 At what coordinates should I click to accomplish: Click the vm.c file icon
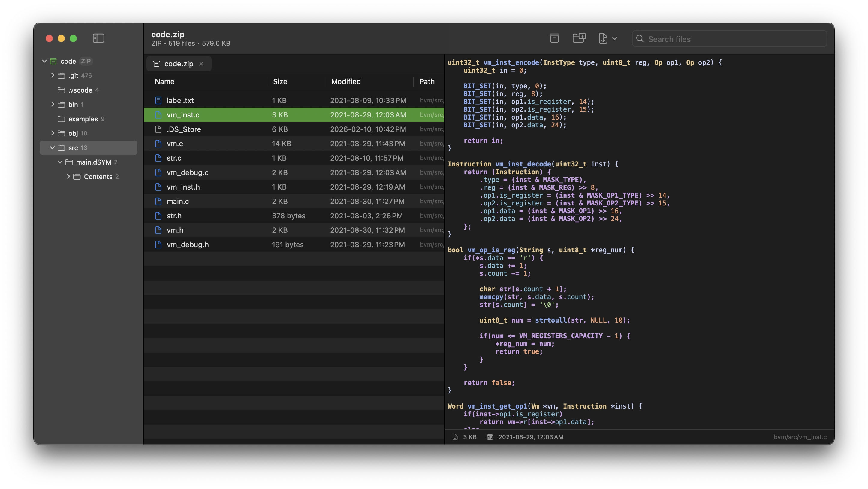[158, 144]
